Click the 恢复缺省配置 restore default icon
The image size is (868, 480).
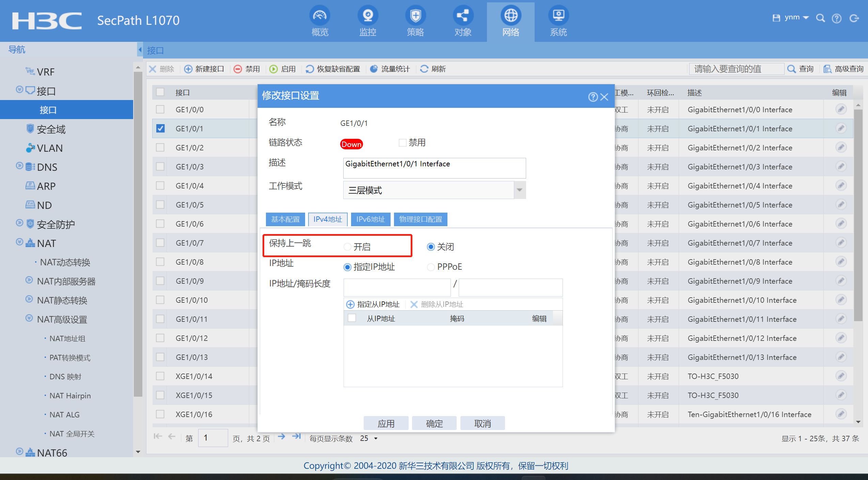[x=310, y=69]
